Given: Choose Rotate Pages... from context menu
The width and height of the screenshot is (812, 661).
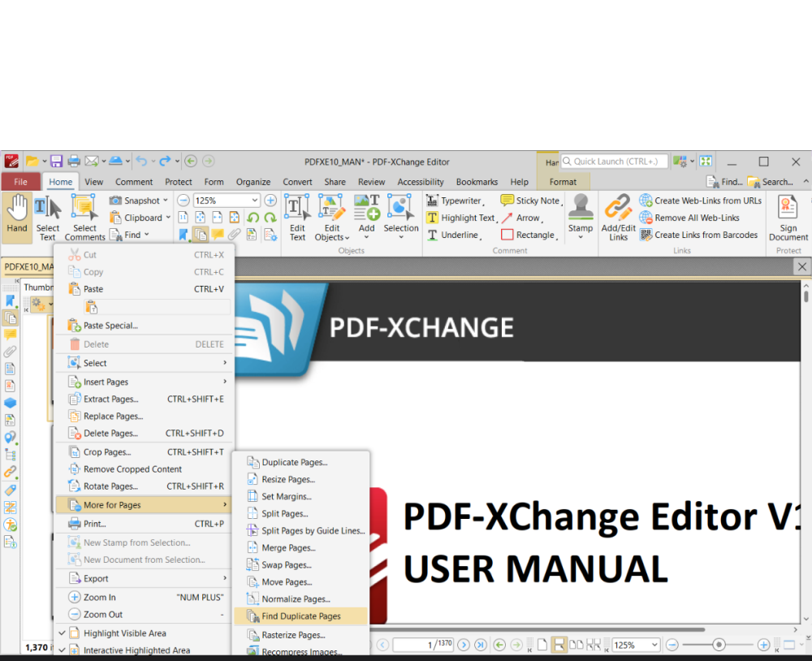Looking at the screenshot, I should coord(143,486).
